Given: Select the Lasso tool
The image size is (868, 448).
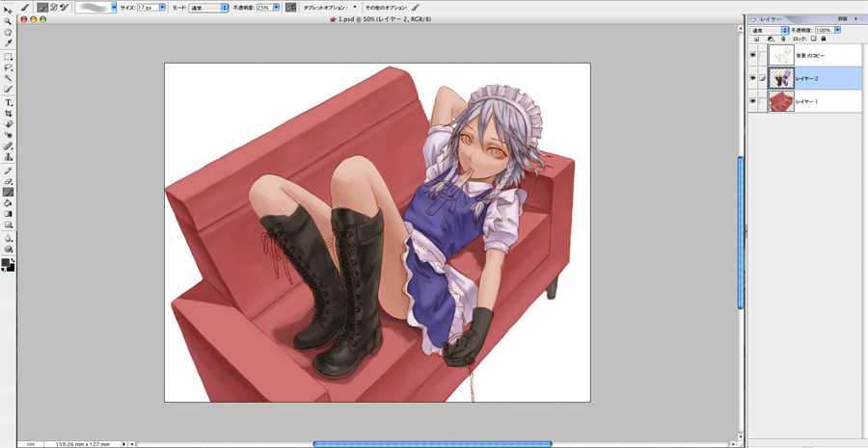Looking at the screenshot, I should coord(8,67).
